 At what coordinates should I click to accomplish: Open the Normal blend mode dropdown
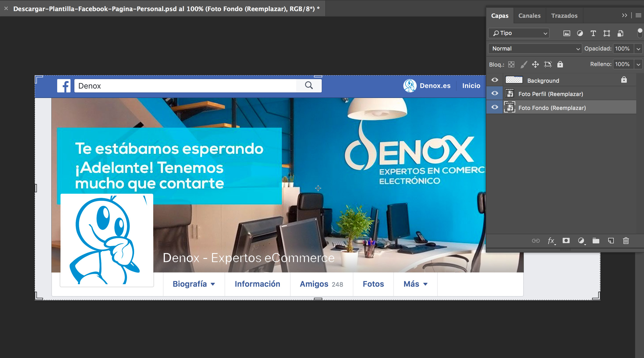(x=535, y=49)
